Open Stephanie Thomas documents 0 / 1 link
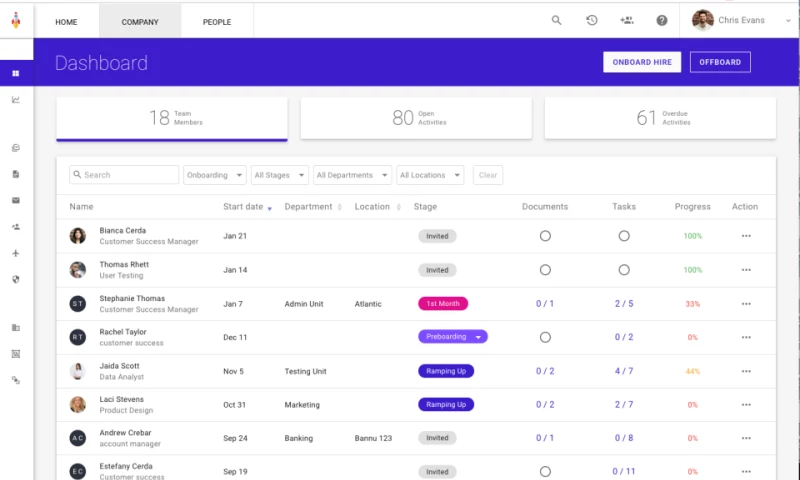The width and height of the screenshot is (800, 480). point(545,304)
